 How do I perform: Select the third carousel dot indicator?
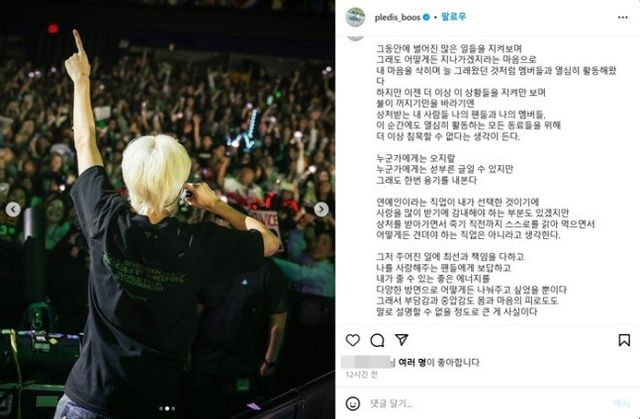(173, 408)
